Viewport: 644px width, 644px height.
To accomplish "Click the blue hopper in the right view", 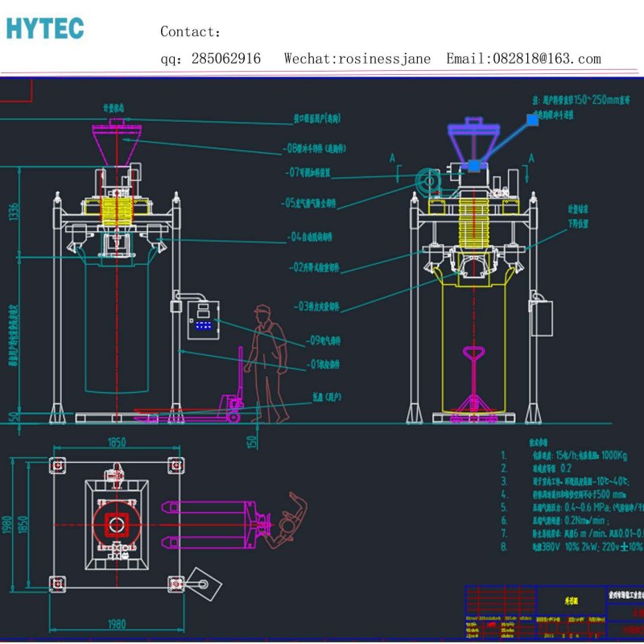I will tap(473, 142).
